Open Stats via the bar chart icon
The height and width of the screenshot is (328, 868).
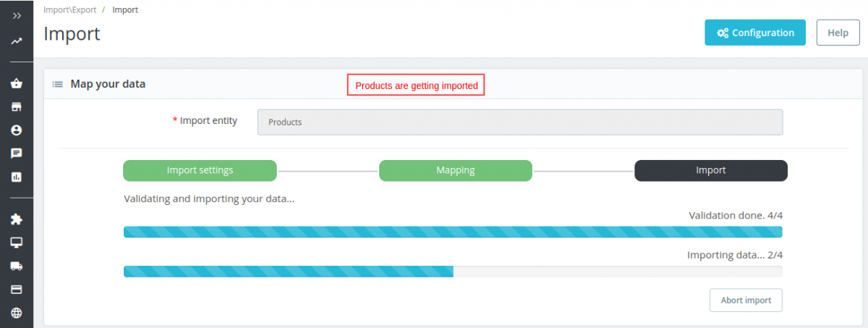tap(17, 177)
